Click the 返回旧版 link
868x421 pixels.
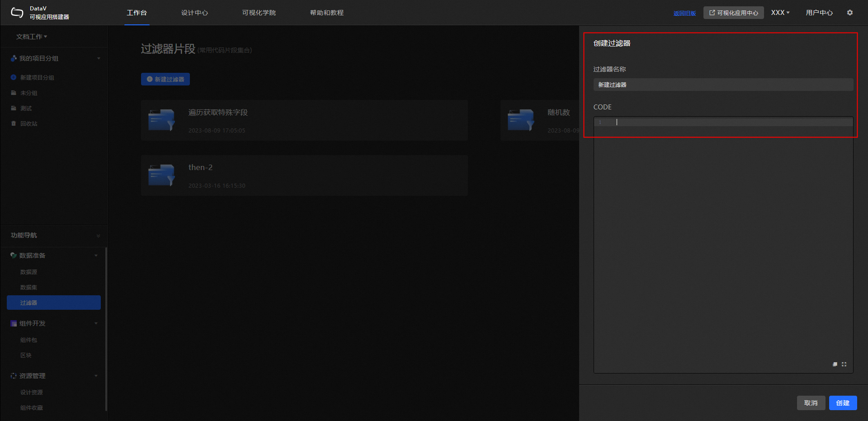point(684,13)
